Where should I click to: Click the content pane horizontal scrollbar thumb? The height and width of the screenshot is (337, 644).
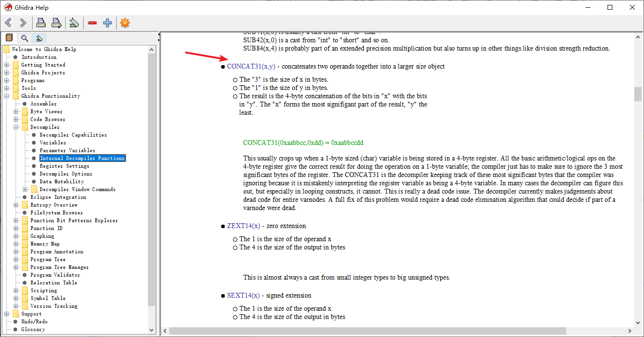(368, 331)
